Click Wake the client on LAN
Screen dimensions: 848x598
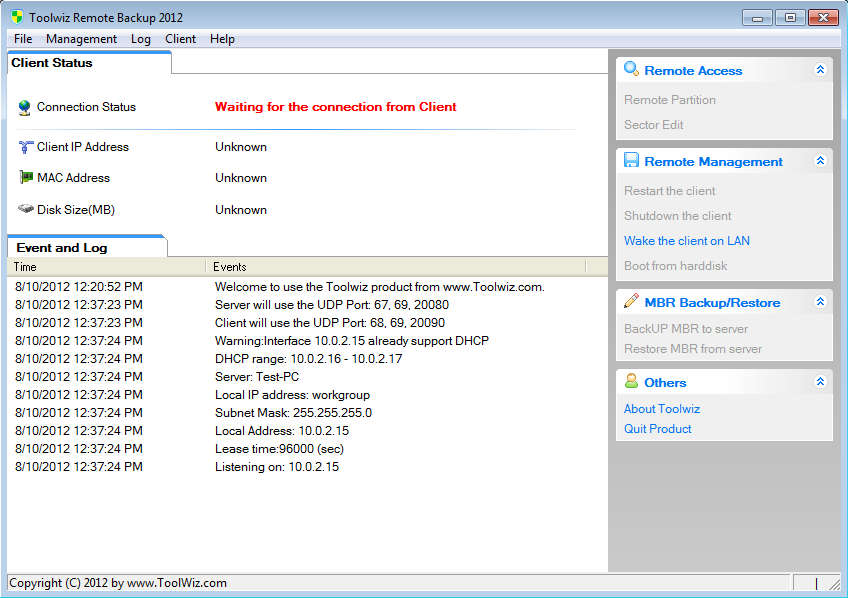686,241
